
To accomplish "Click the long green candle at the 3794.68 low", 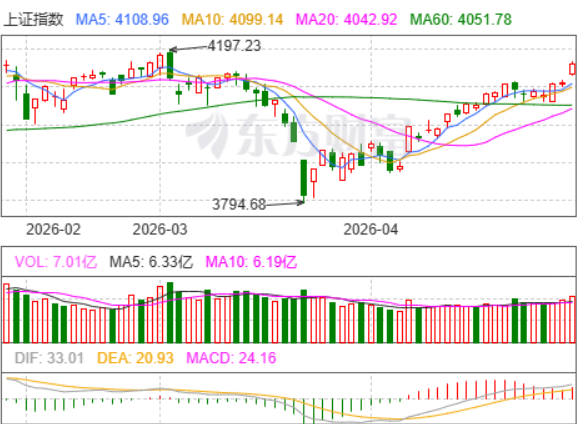I will (x=304, y=178).
